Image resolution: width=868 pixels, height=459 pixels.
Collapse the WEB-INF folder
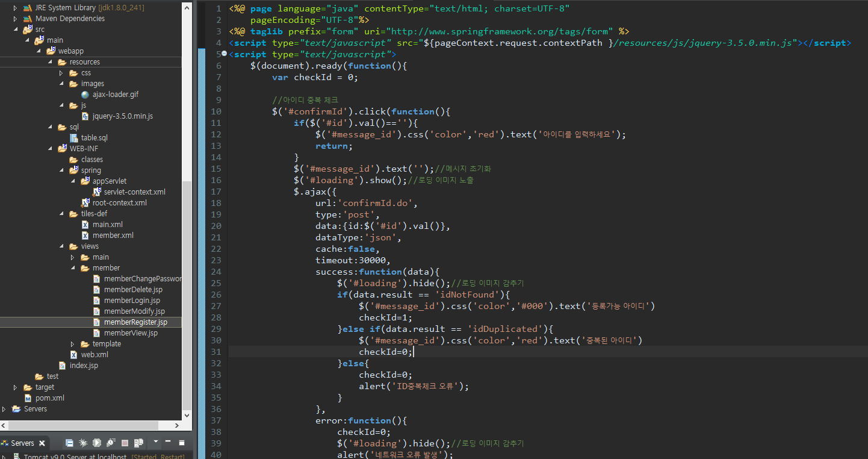click(x=49, y=149)
